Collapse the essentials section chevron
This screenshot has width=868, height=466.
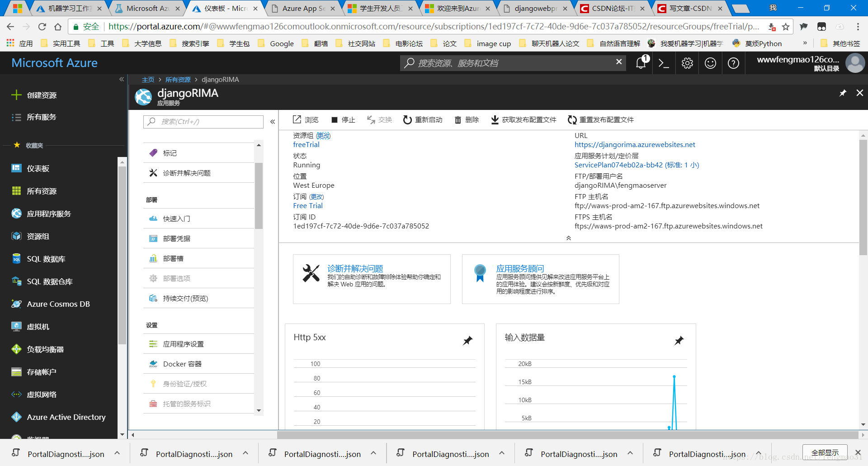(569, 238)
